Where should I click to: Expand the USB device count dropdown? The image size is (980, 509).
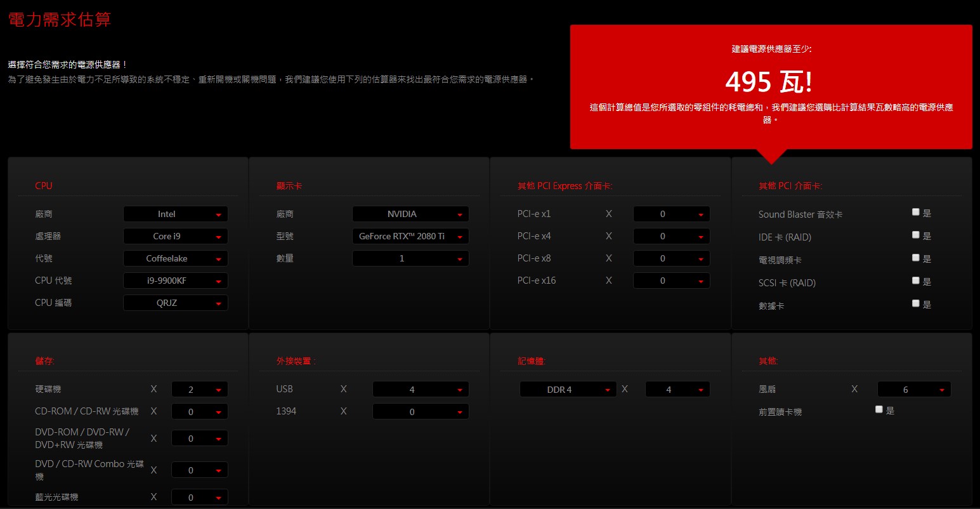point(420,390)
